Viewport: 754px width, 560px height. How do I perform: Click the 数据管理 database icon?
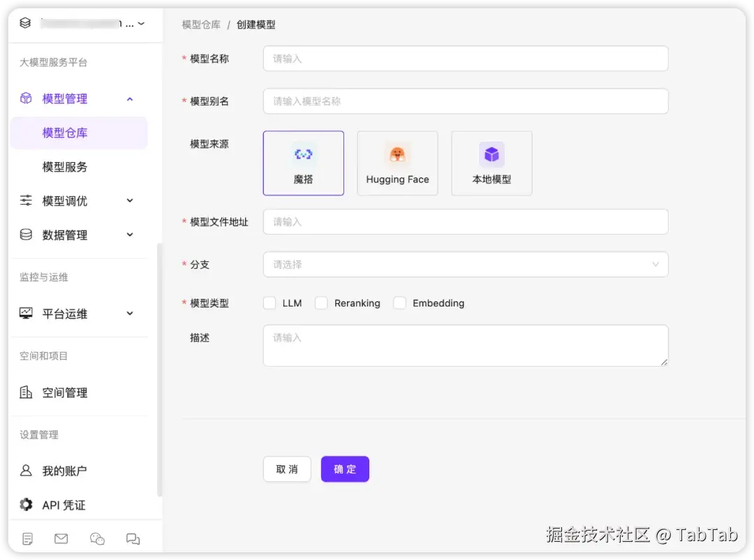pyautogui.click(x=25, y=235)
